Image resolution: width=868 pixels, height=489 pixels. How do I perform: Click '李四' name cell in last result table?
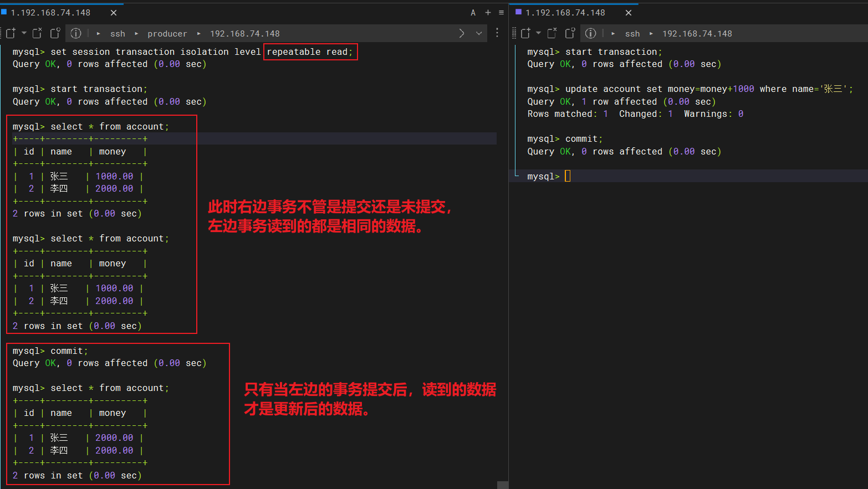pyautogui.click(x=59, y=451)
